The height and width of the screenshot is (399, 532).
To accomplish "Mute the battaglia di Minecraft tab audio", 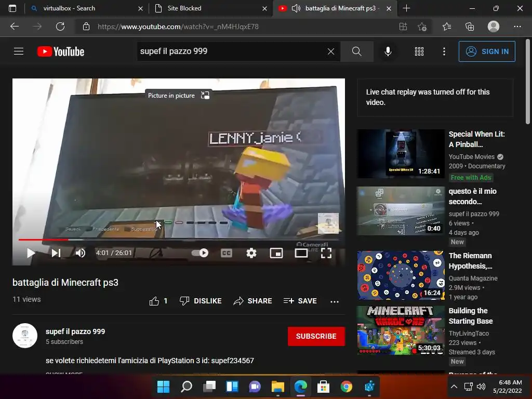I will tap(296, 8).
